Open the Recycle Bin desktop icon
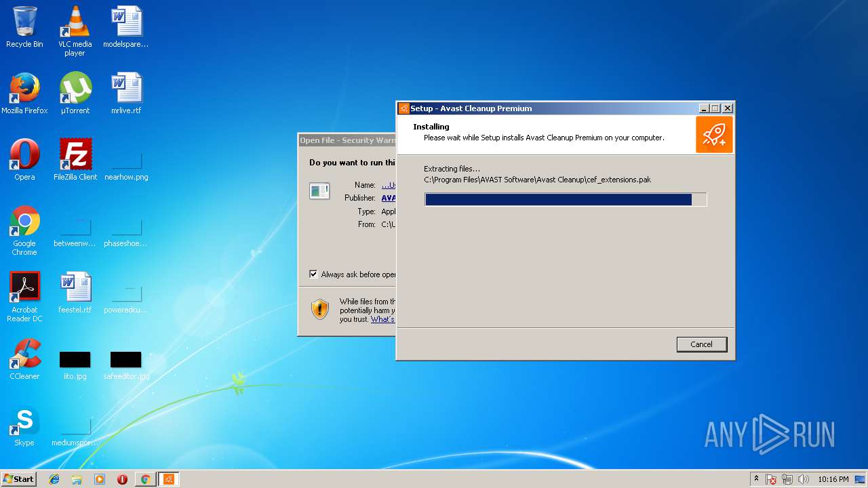 [24, 27]
